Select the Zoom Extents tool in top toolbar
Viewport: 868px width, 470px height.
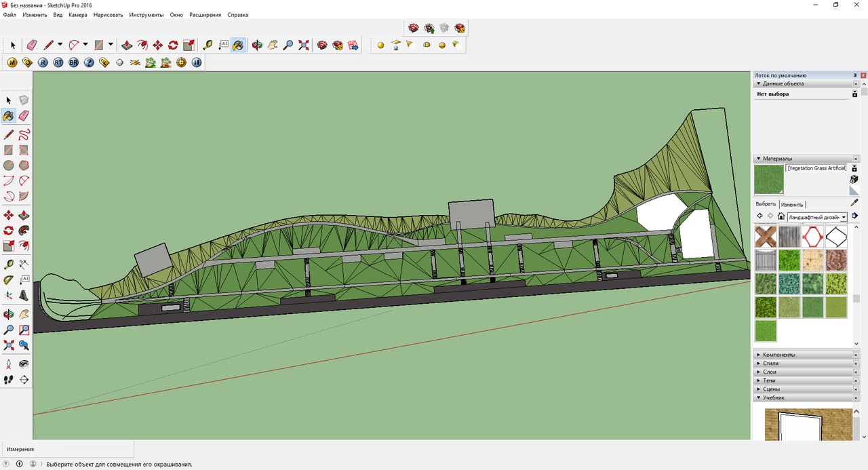[304, 45]
